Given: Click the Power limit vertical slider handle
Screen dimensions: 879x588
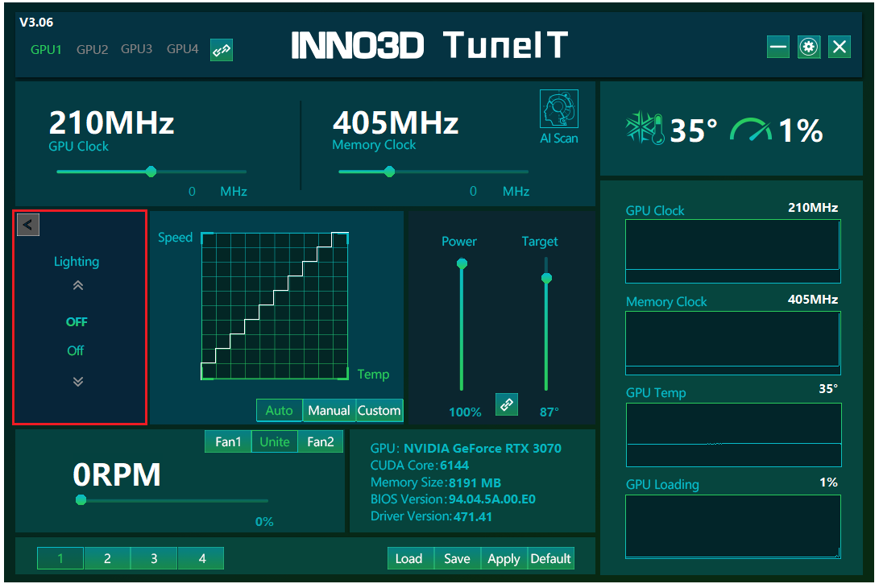Looking at the screenshot, I should (462, 263).
